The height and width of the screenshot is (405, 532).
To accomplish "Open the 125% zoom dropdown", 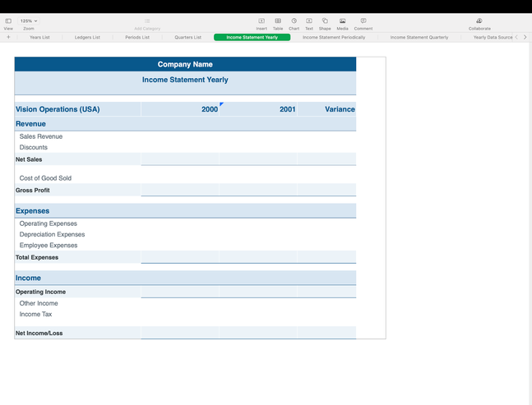I will (29, 21).
